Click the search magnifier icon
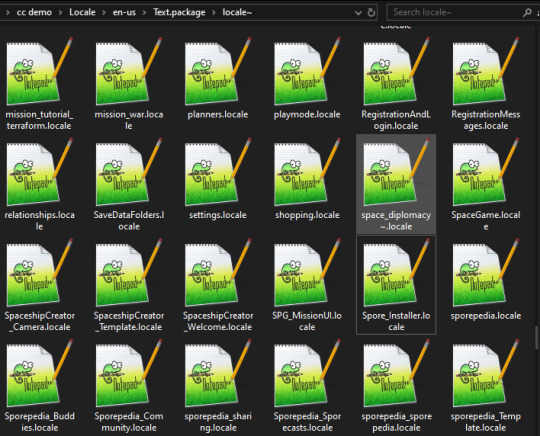Screen dimensions: 540x436 point(527,13)
